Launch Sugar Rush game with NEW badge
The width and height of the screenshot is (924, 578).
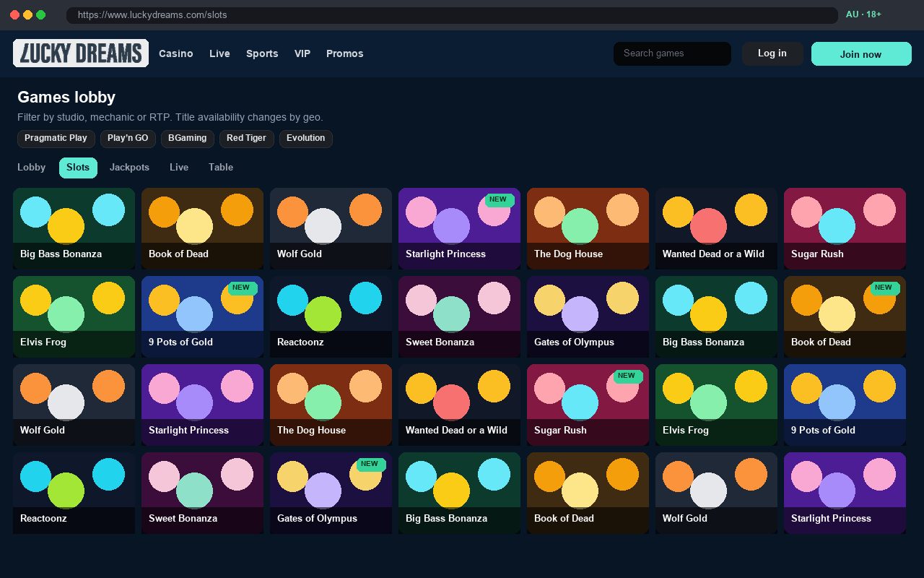point(588,405)
